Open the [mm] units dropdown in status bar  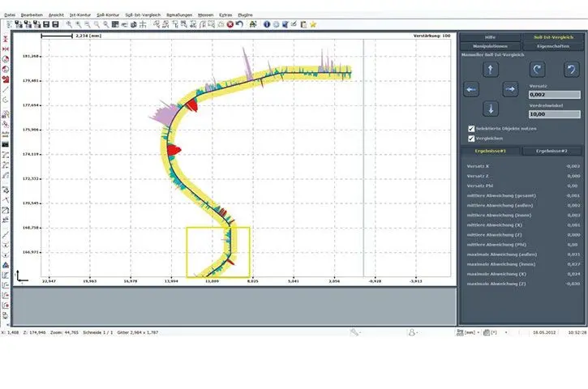[474, 332]
